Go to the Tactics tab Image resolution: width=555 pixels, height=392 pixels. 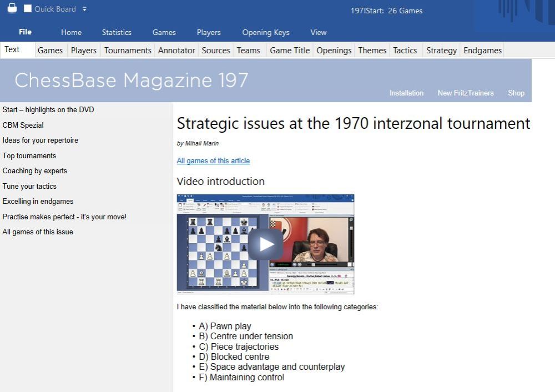405,51
